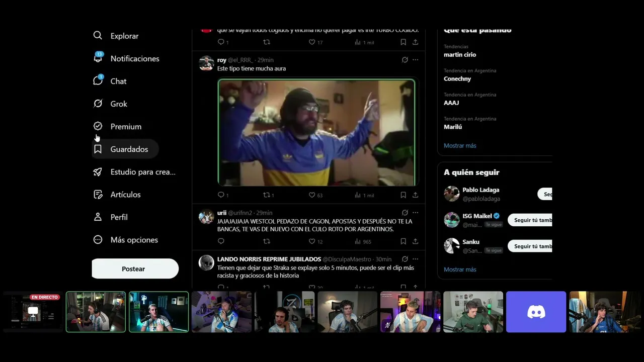The height and width of the screenshot is (362, 644).
Task: Repost urii's WESTCOL post
Action: tap(267, 241)
